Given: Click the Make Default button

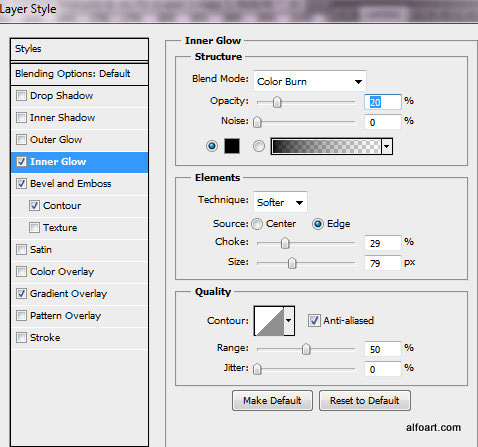Looking at the screenshot, I should [x=272, y=400].
